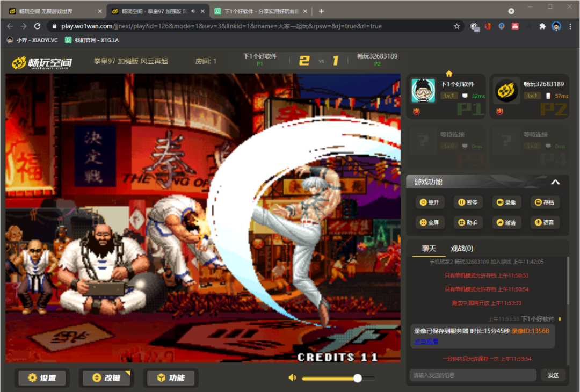Start recording with the 录像 button
The height and width of the screenshot is (392, 580).
[x=506, y=202]
